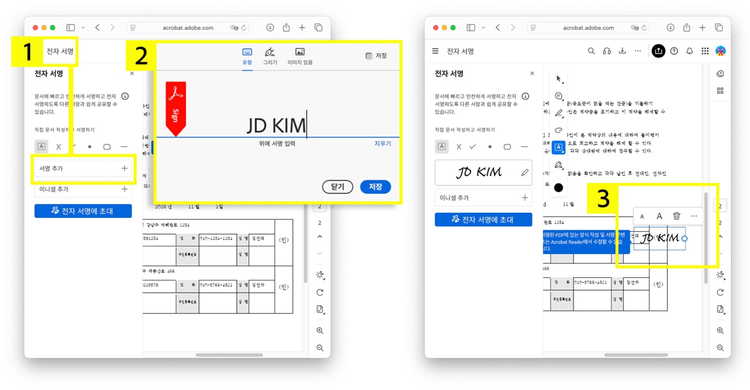Toggle Safari sidebar in left window

[70, 28]
